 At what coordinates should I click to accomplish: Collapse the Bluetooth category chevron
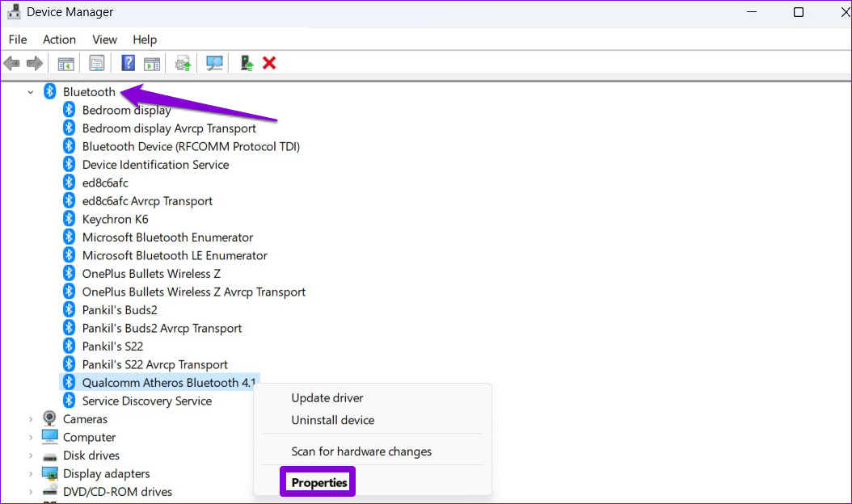click(31, 92)
